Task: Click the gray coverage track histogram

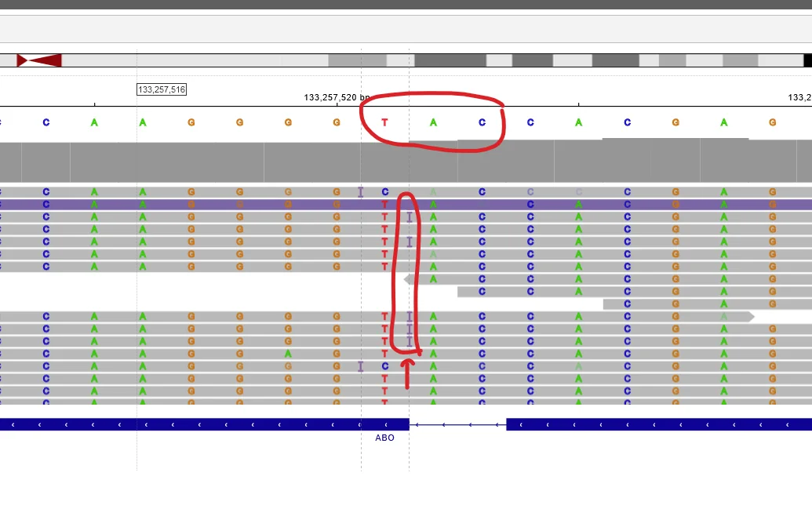Action: (235, 162)
